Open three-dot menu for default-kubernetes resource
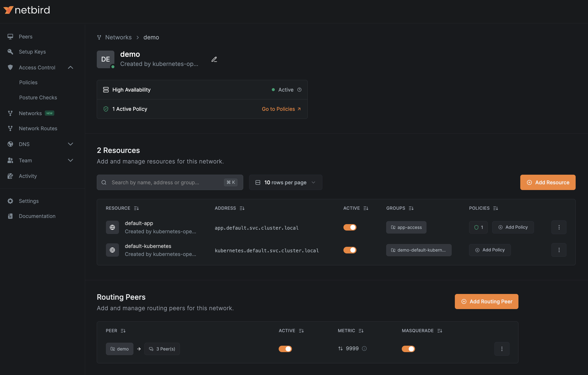Image resolution: width=588 pixels, height=375 pixels. coord(559,250)
